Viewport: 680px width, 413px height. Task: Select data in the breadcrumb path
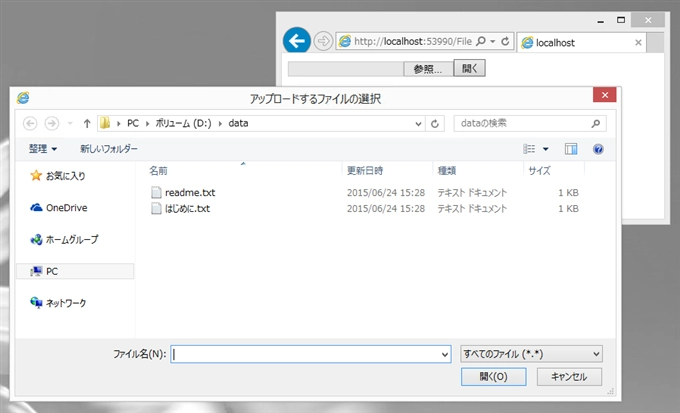pyautogui.click(x=238, y=123)
